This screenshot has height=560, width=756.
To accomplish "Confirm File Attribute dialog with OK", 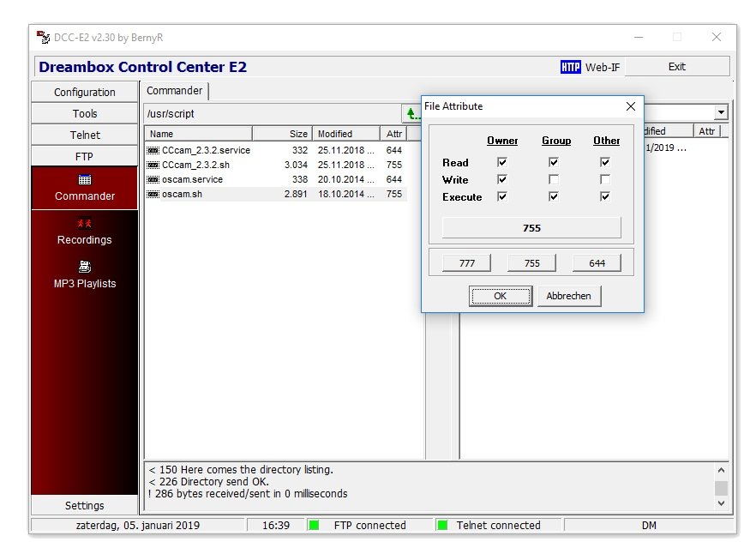I will pyautogui.click(x=501, y=296).
